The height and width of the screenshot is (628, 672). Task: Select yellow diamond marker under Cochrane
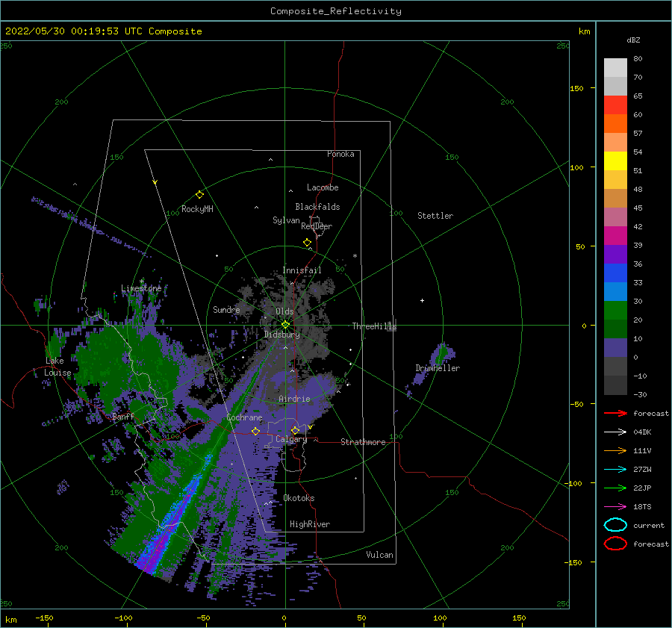(255, 431)
